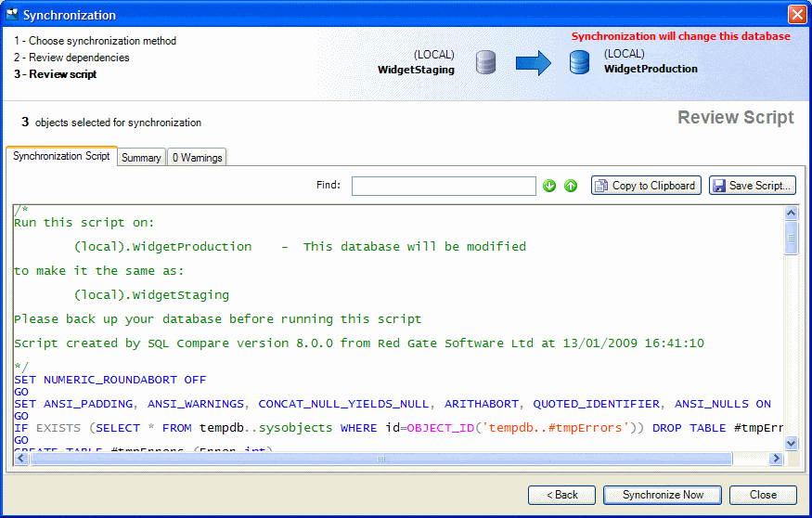Click step '3 - Review script'
This screenshot has width=812, height=518.
[x=56, y=74]
